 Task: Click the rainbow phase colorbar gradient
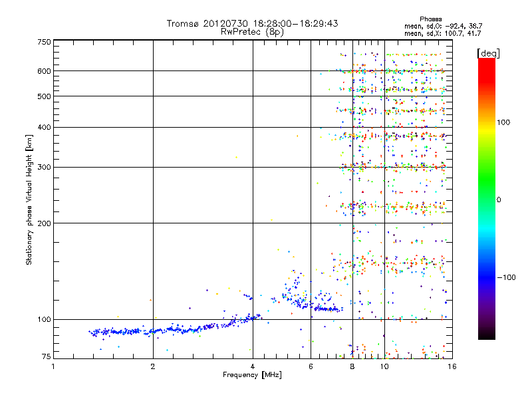[487, 199]
